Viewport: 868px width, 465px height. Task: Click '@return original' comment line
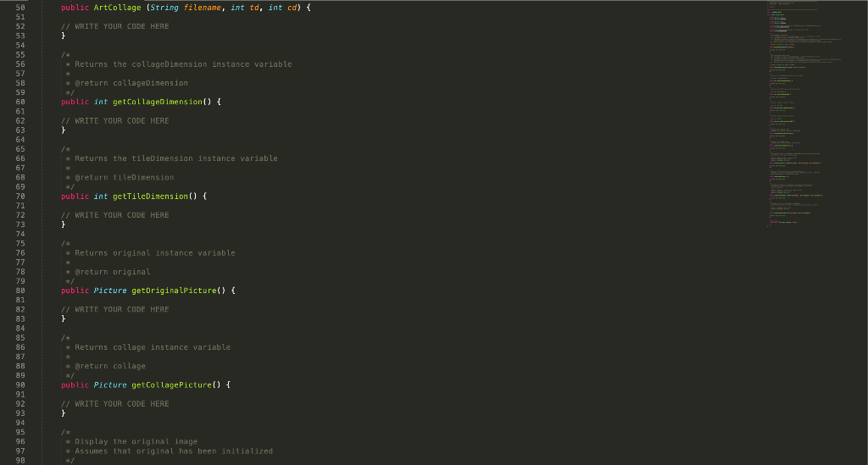pyautogui.click(x=108, y=272)
